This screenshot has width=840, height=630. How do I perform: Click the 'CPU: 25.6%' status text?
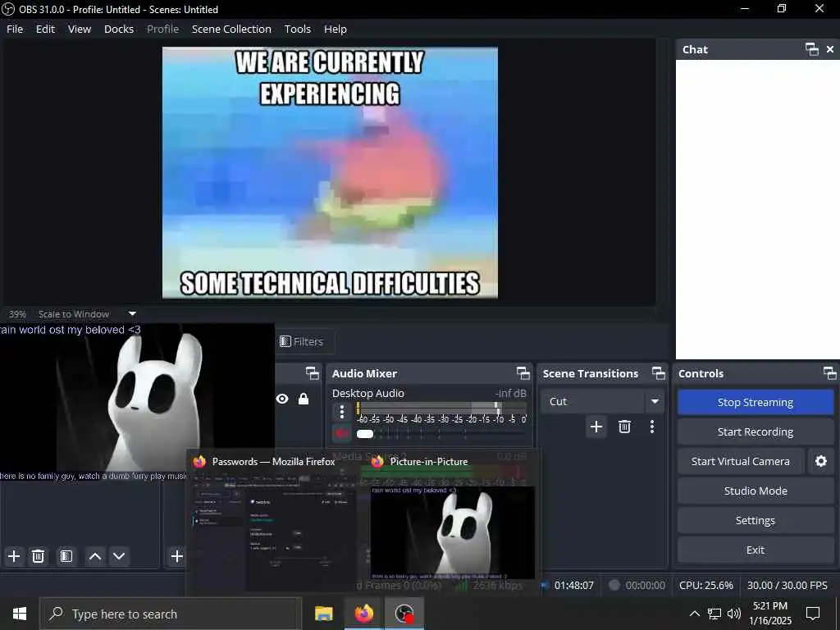[x=706, y=586]
